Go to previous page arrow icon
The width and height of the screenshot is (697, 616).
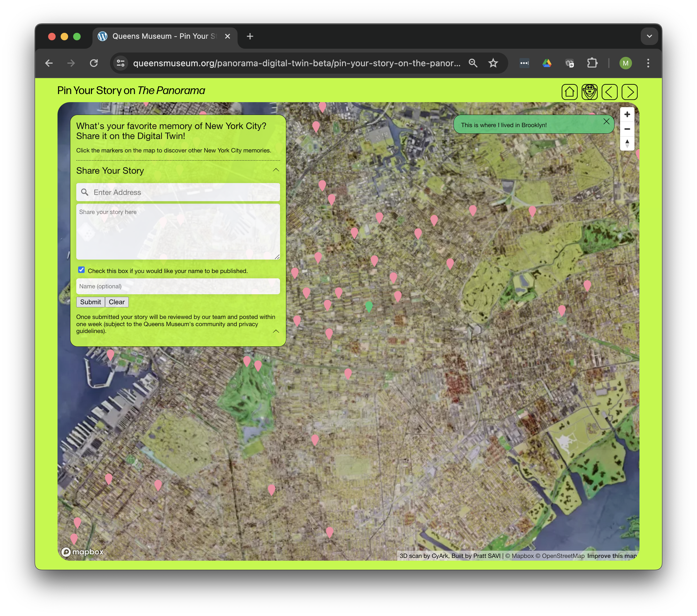click(x=609, y=92)
